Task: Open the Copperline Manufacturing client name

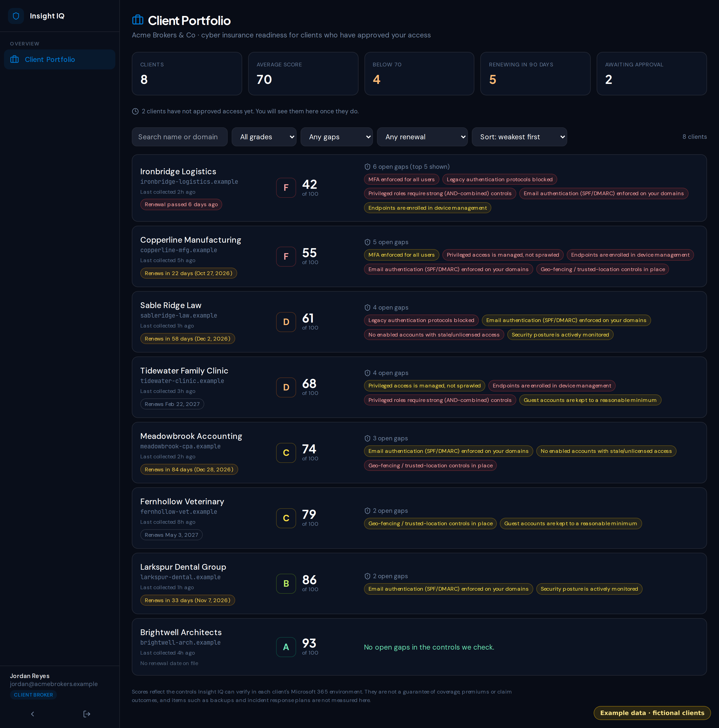Action: coord(191,240)
